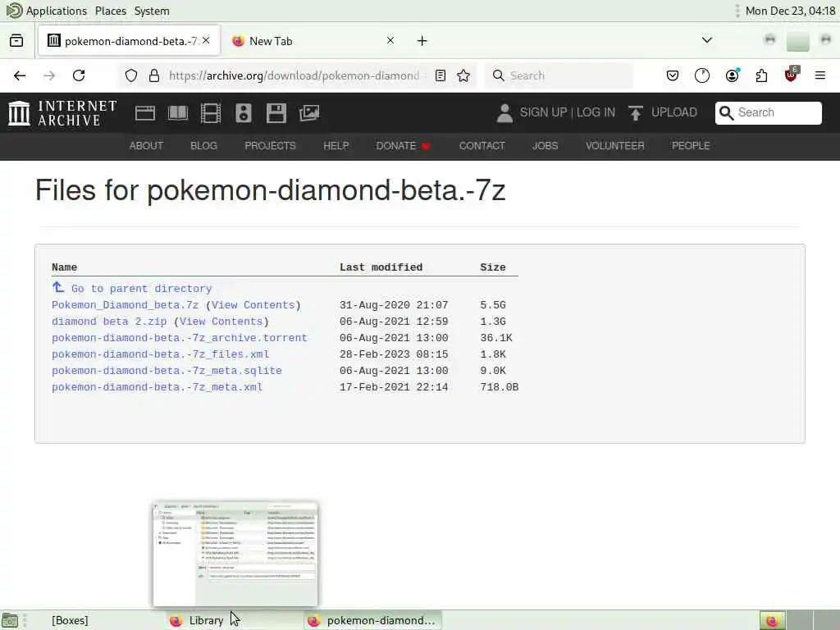
Task: Click the uBlock Origin extension icon
Action: click(792, 75)
